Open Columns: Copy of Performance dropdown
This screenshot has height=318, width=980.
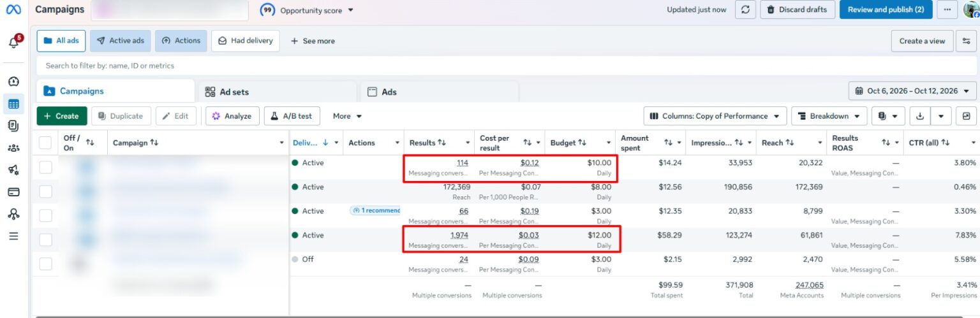[715, 116]
